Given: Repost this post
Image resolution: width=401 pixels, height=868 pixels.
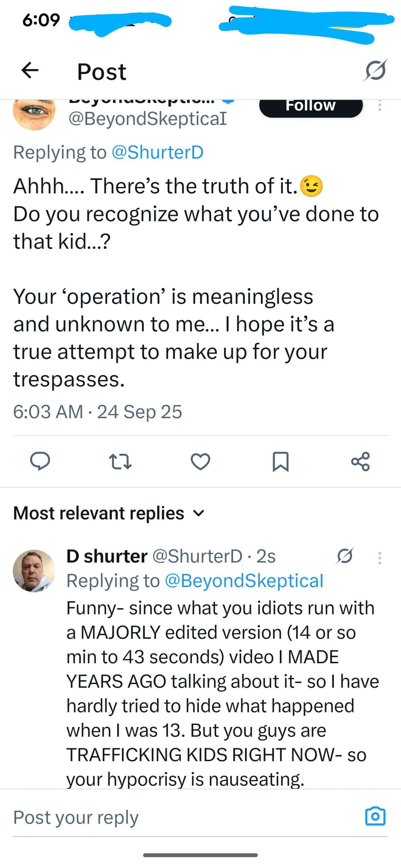Looking at the screenshot, I should (120, 461).
